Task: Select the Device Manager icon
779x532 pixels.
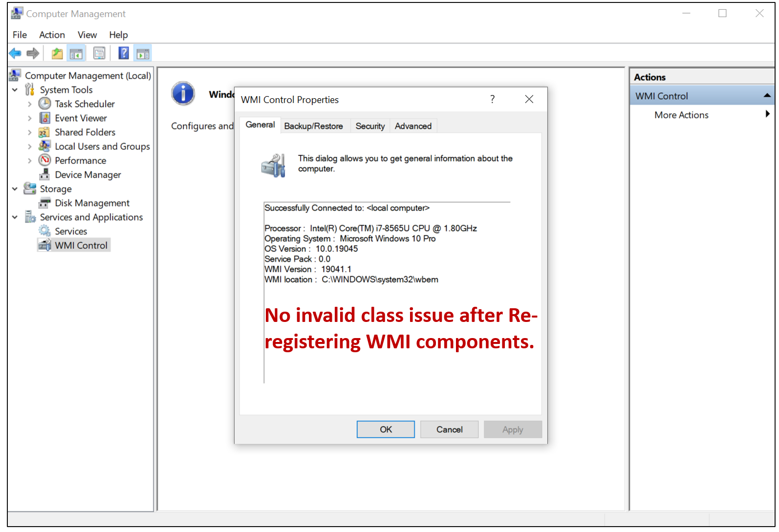Action: pyautogui.click(x=44, y=174)
